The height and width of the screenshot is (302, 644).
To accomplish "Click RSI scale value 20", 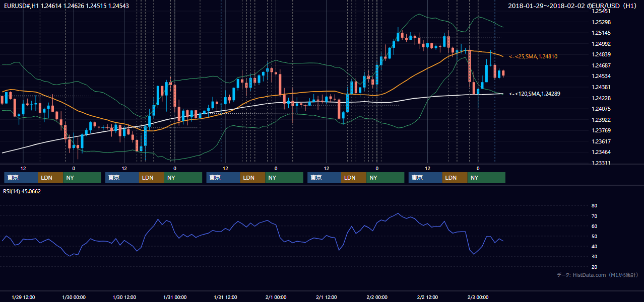I will coord(594,267).
